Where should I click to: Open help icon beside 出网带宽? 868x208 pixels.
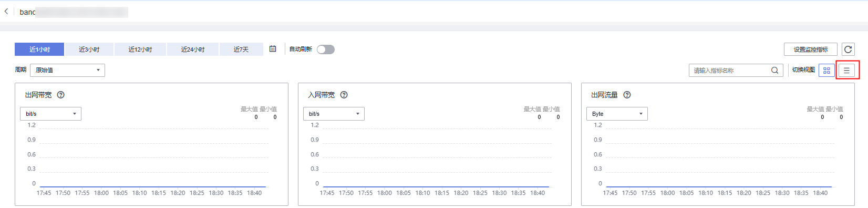tap(61, 95)
